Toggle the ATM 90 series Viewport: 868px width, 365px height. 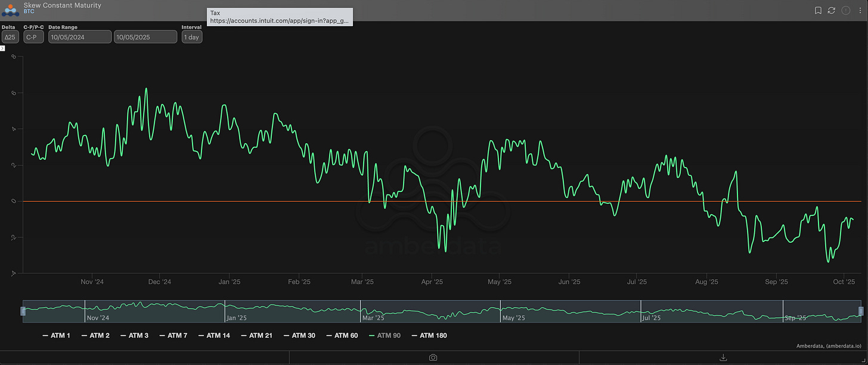coord(385,336)
